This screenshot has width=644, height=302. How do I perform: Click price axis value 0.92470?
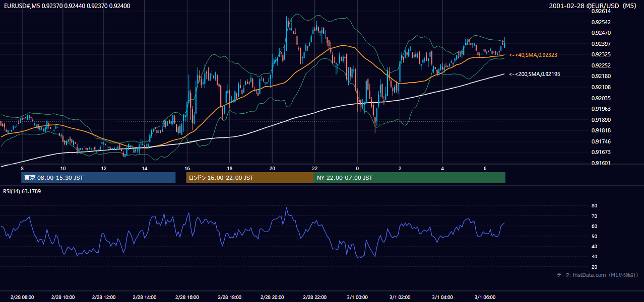click(601, 33)
